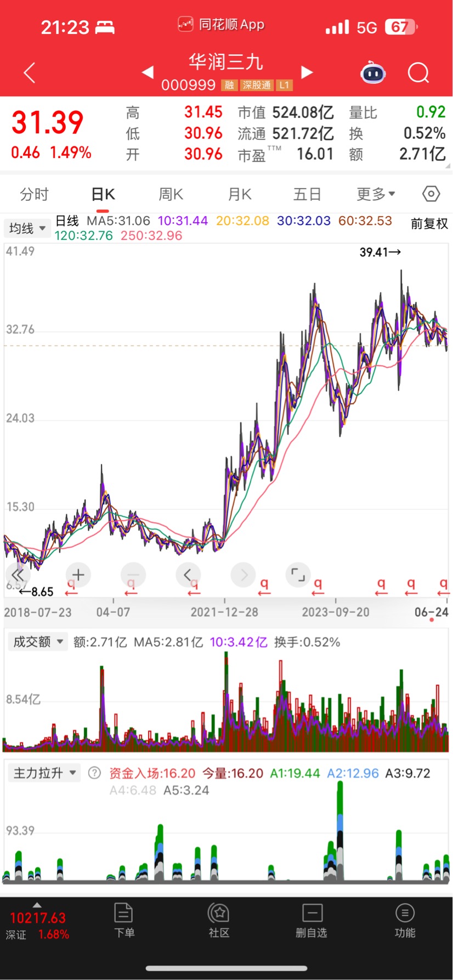
Task: Open the 均线 indicator dropdown
Action: pos(27,228)
